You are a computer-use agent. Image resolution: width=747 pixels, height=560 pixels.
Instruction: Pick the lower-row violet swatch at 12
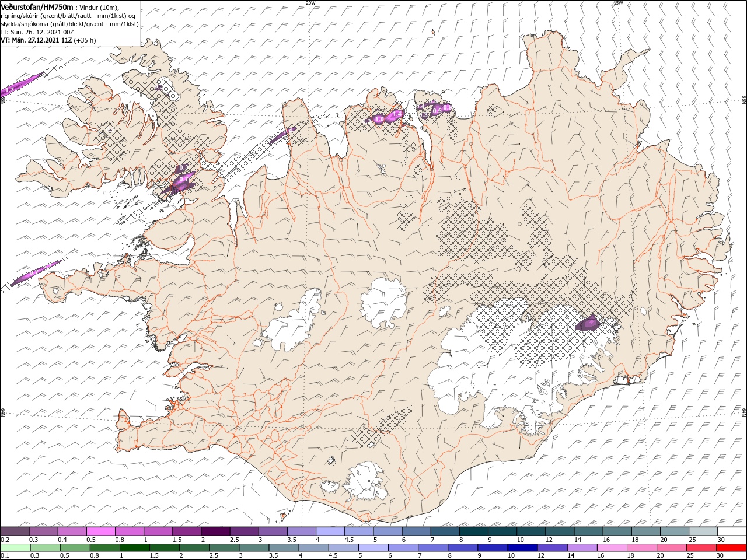551,547
